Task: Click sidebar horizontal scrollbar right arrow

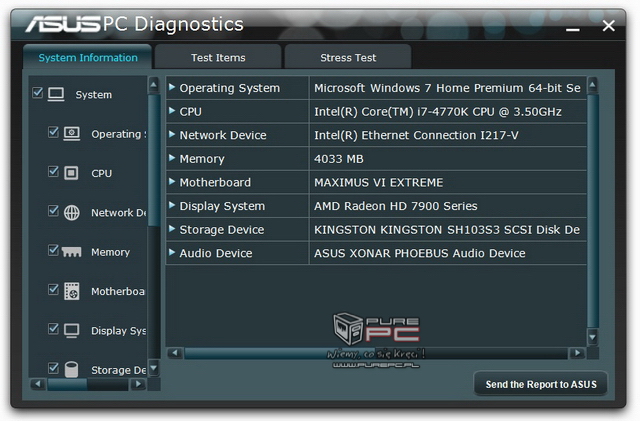Action: click(138, 384)
